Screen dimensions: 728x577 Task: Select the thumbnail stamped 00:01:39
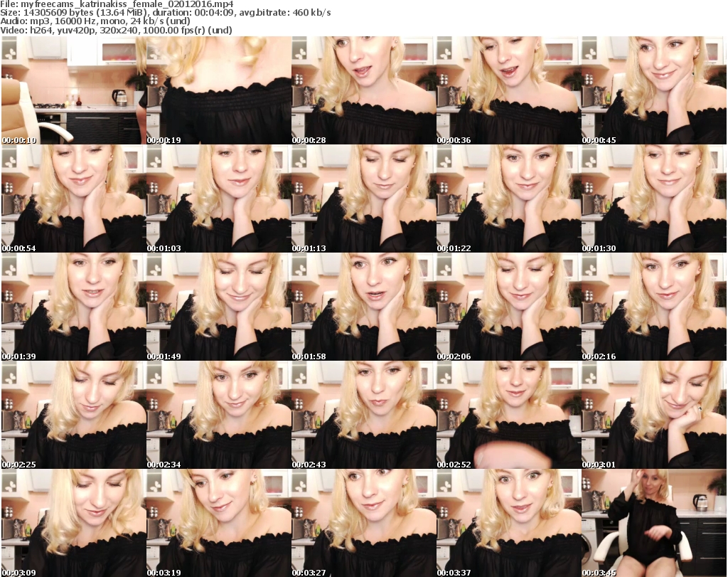click(74, 307)
